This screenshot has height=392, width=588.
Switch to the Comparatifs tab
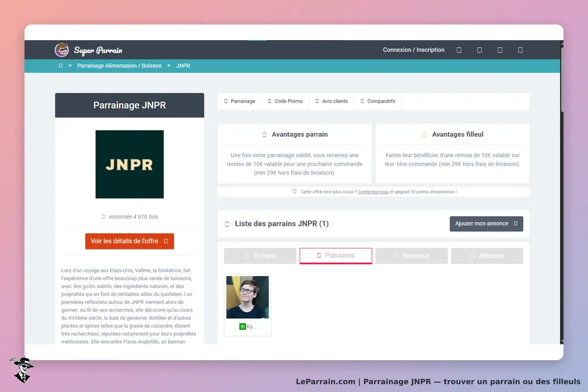click(x=377, y=101)
